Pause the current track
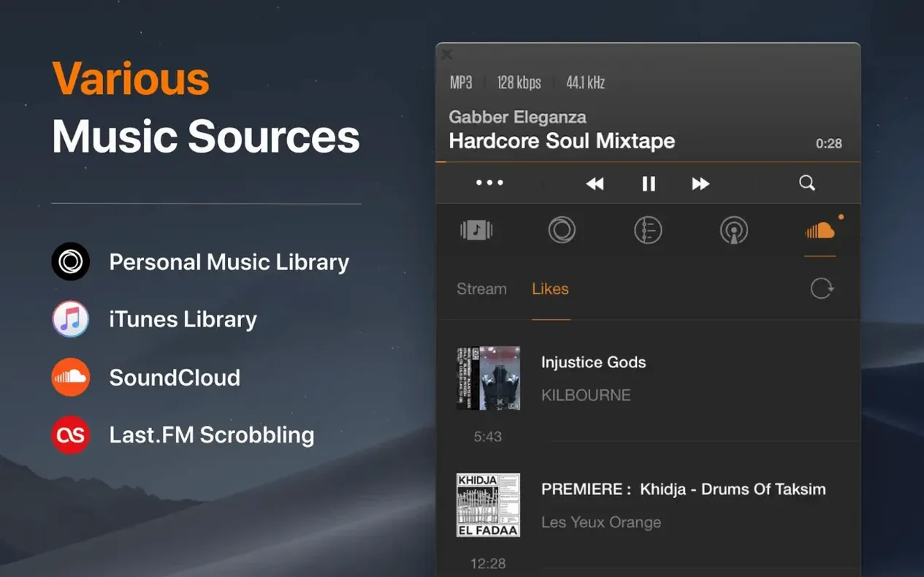The image size is (924, 577). [649, 183]
